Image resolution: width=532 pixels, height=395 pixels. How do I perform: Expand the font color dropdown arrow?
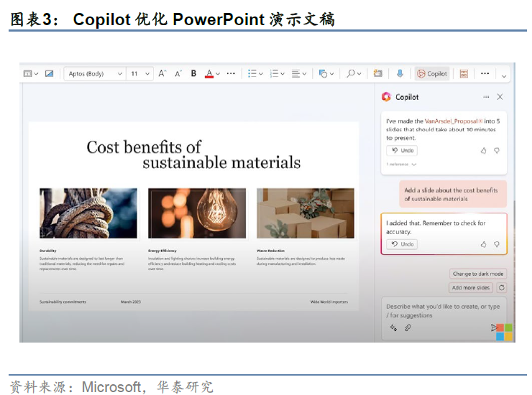218,73
